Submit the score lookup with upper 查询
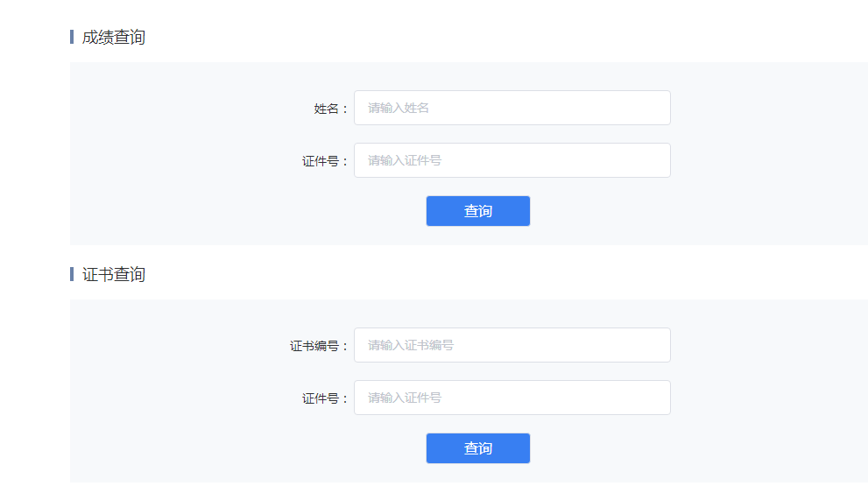Image resolution: width=868 pixels, height=493 pixels. click(478, 211)
